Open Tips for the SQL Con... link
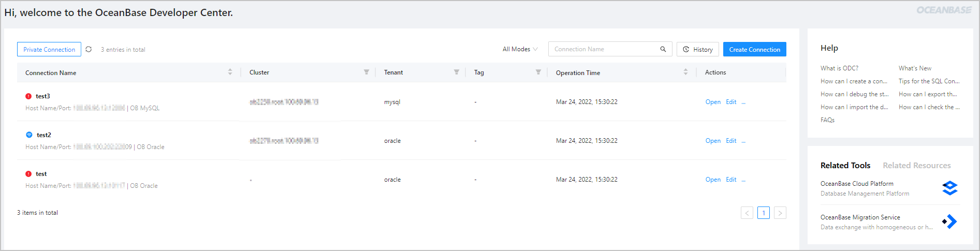Image resolution: width=980 pixels, height=251 pixels. (x=929, y=81)
